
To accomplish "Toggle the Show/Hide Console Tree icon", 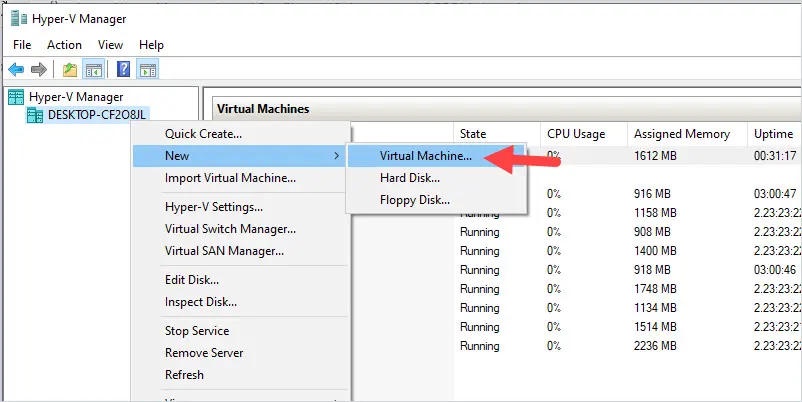I will click(94, 70).
